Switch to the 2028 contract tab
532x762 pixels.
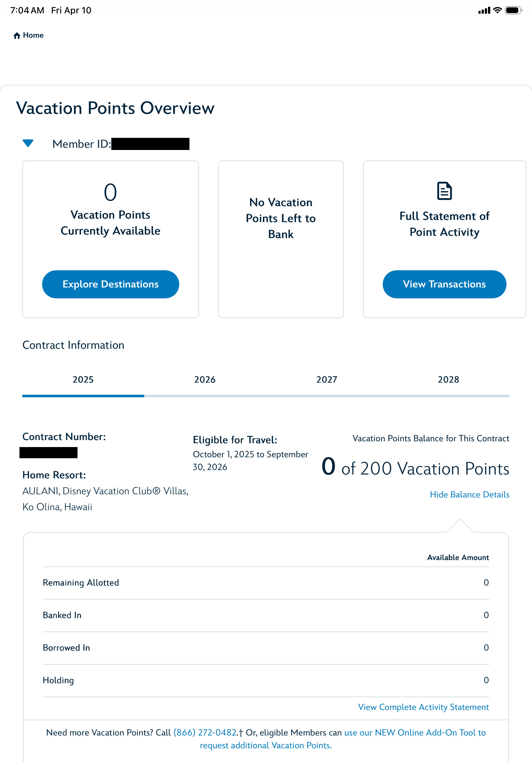click(x=448, y=379)
